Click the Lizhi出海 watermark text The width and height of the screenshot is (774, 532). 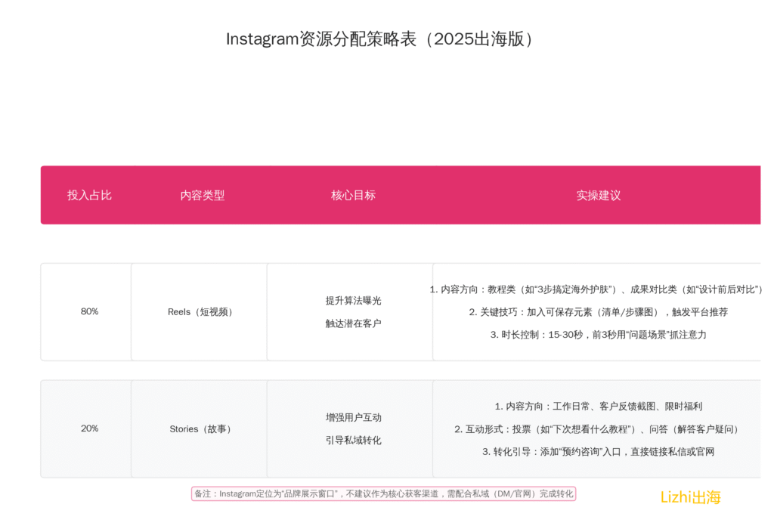pyautogui.click(x=690, y=497)
